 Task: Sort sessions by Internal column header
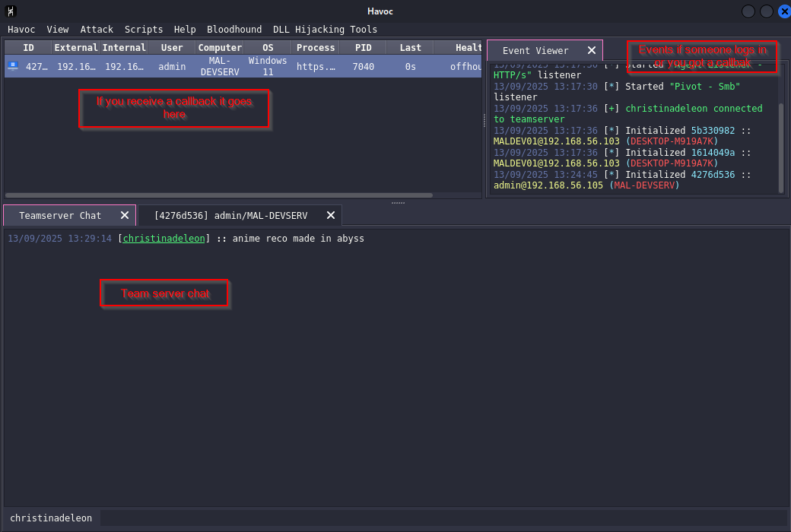click(x=123, y=47)
